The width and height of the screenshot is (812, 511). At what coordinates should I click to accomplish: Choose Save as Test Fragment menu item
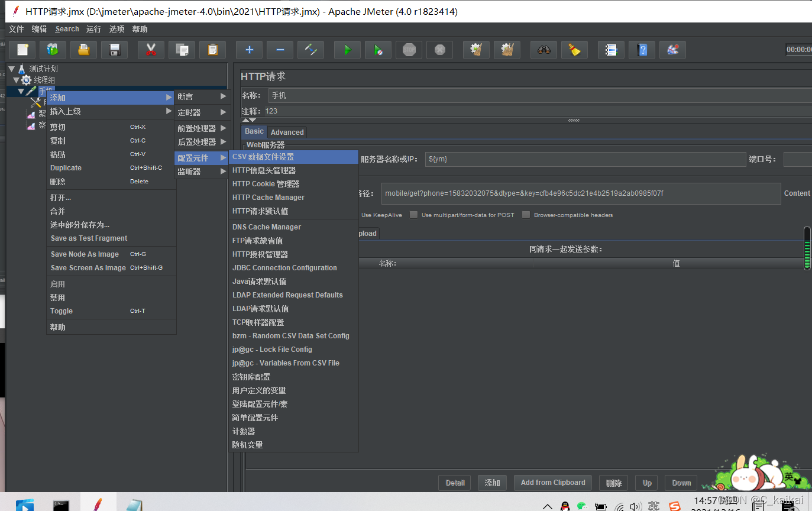[x=111, y=238]
